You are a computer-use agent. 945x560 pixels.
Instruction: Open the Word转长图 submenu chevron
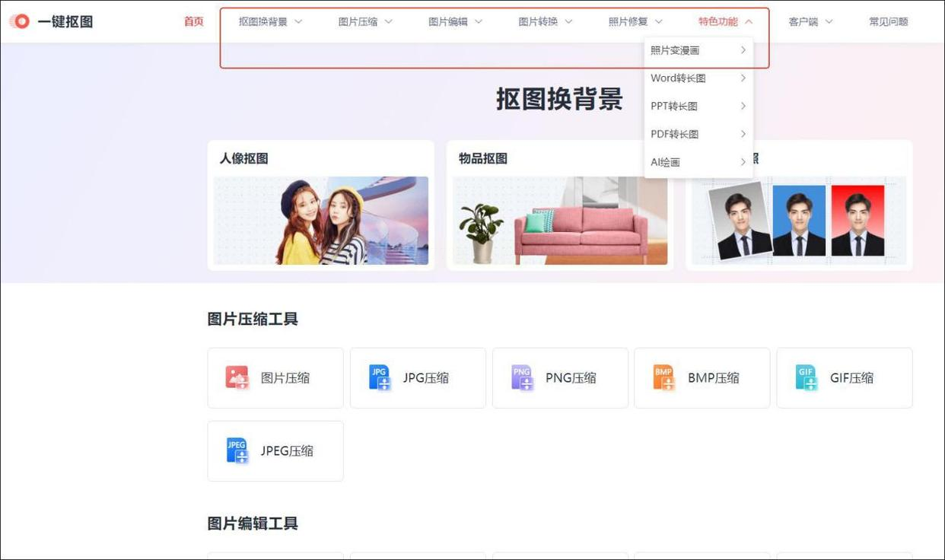click(x=743, y=78)
